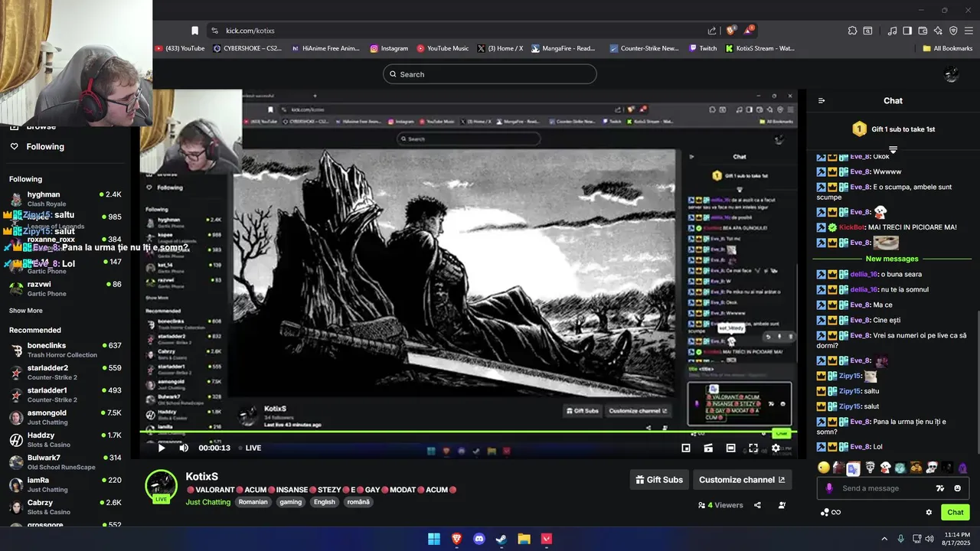Viewport: 980px width, 551px height.
Task: Open media control music note icon
Action: 892,31
